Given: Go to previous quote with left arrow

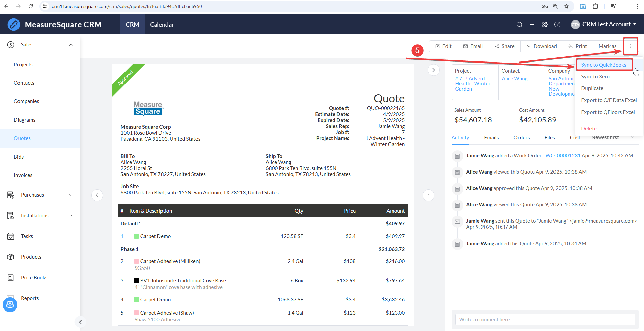Looking at the screenshot, I should coord(97,195).
